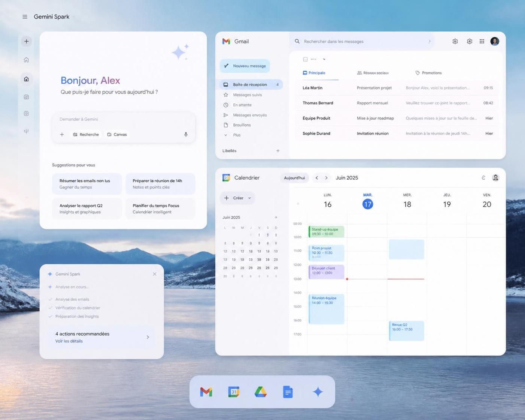Screen dimensions: 525x420
Task: Click the Recherche chip in prompt
Action: coord(86,134)
